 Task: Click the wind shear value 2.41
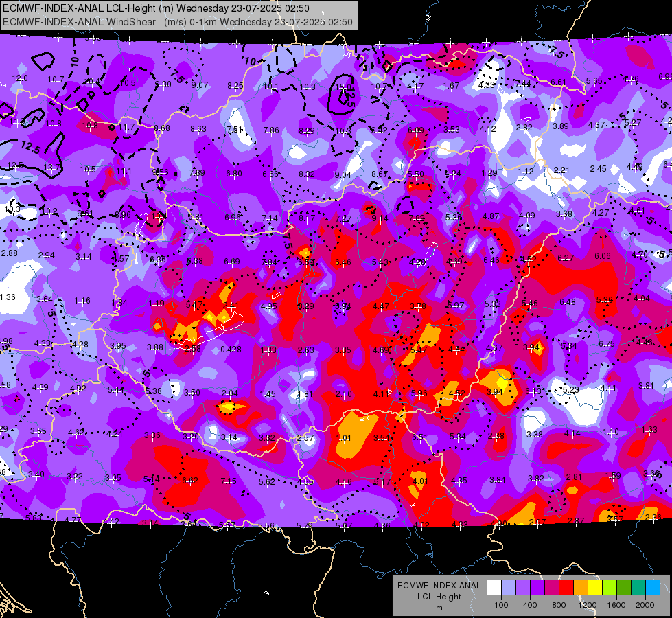click(x=231, y=306)
